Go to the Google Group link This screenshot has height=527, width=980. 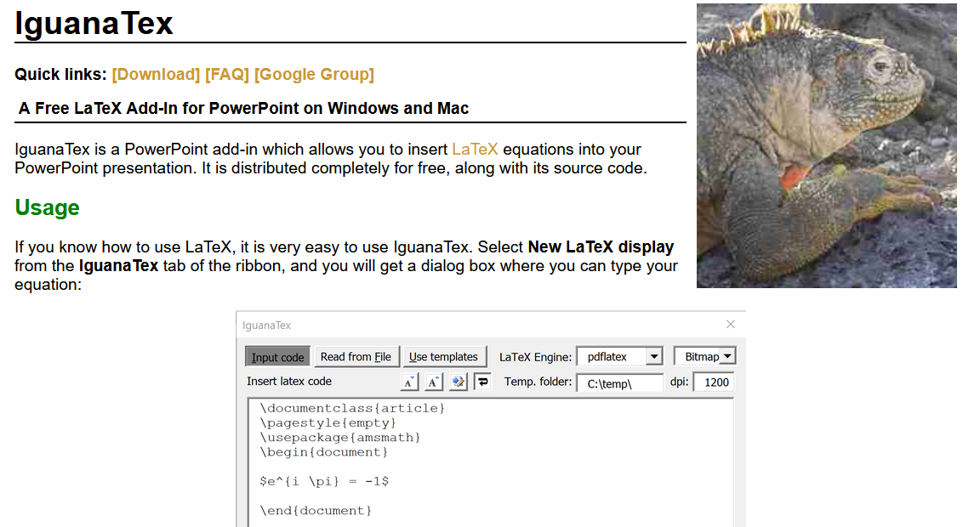(314, 74)
